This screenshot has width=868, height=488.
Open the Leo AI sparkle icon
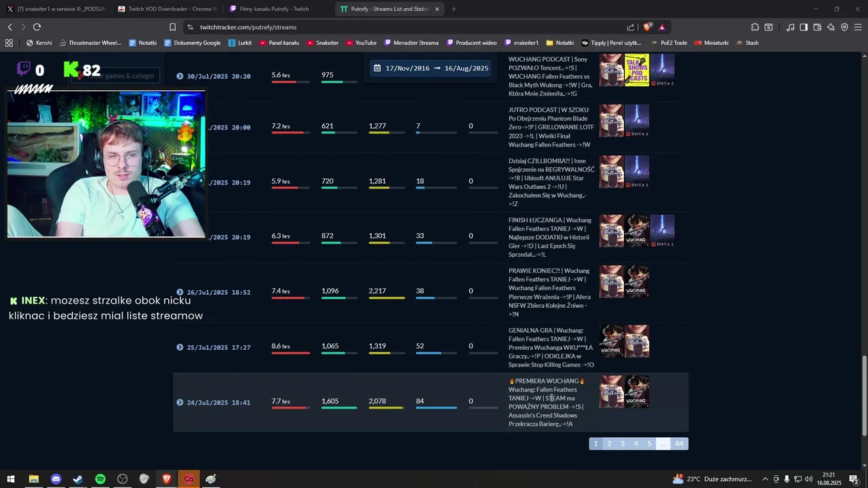pyautogui.click(x=831, y=27)
